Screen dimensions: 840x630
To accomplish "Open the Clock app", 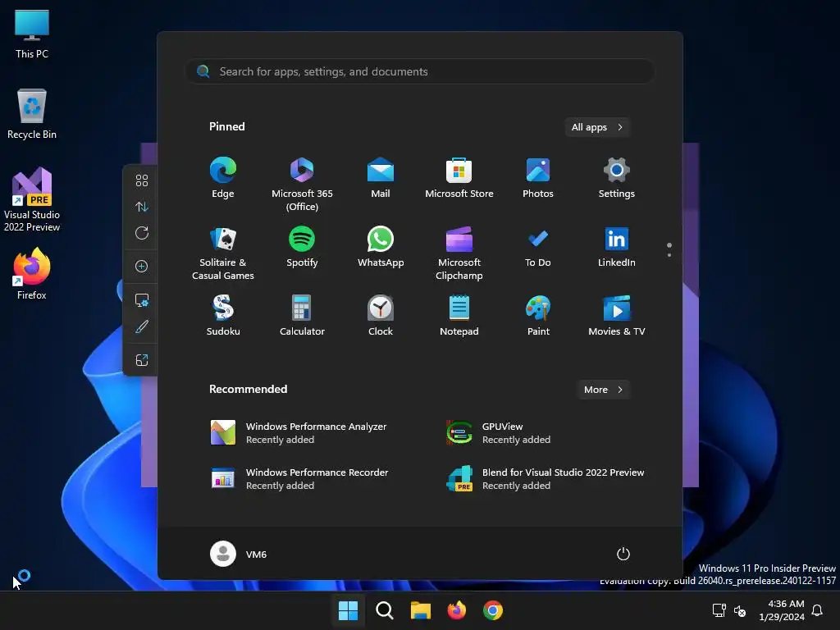I will point(381,316).
